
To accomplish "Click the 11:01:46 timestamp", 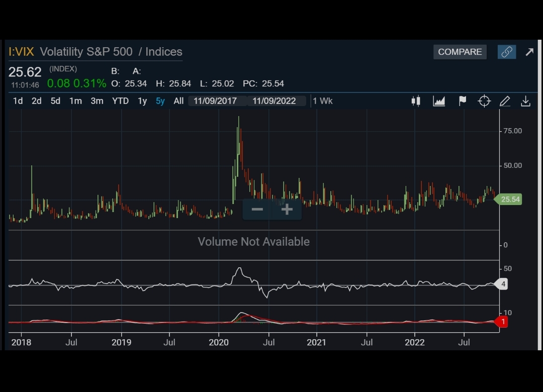I will [x=25, y=85].
